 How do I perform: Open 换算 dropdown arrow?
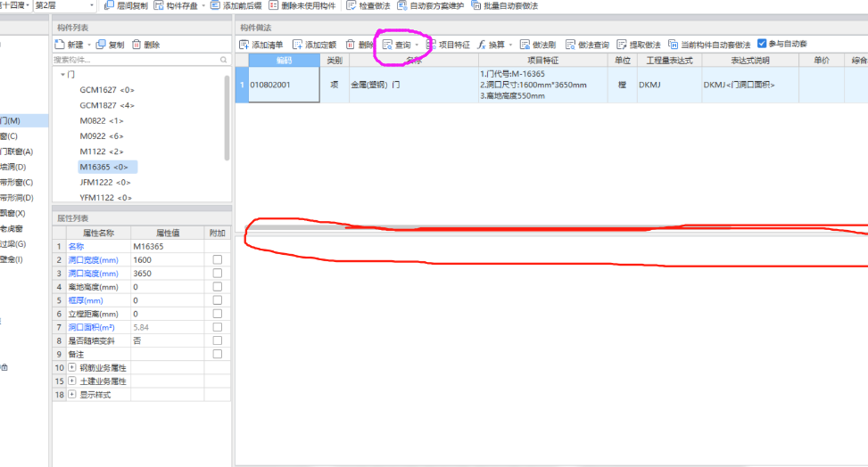coord(510,45)
